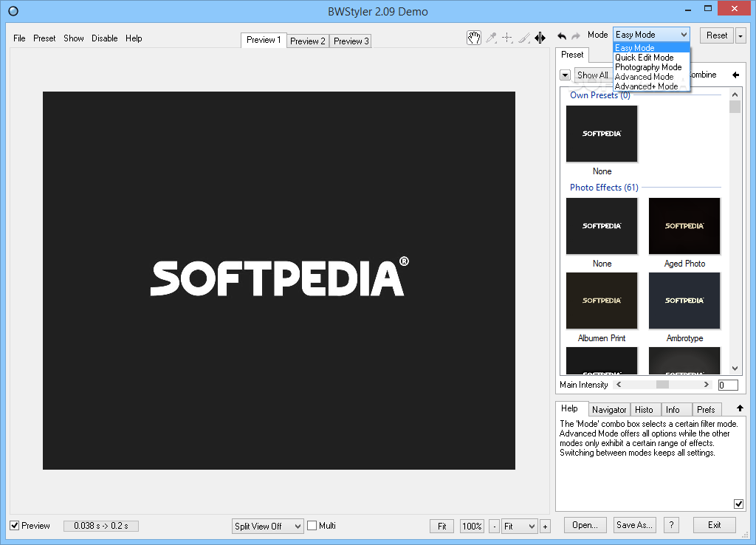Switch to the Navigator tab
Viewport: 756px width, 545px height.
point(609,409)
